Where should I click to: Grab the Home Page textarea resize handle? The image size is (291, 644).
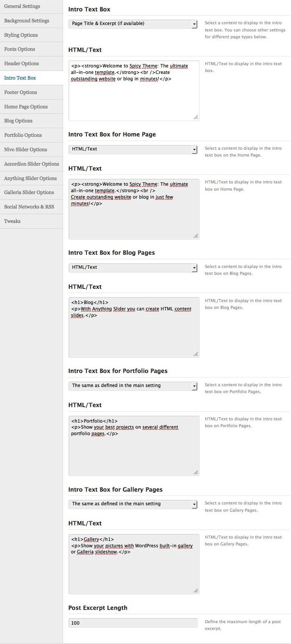(x=196, y=236)
